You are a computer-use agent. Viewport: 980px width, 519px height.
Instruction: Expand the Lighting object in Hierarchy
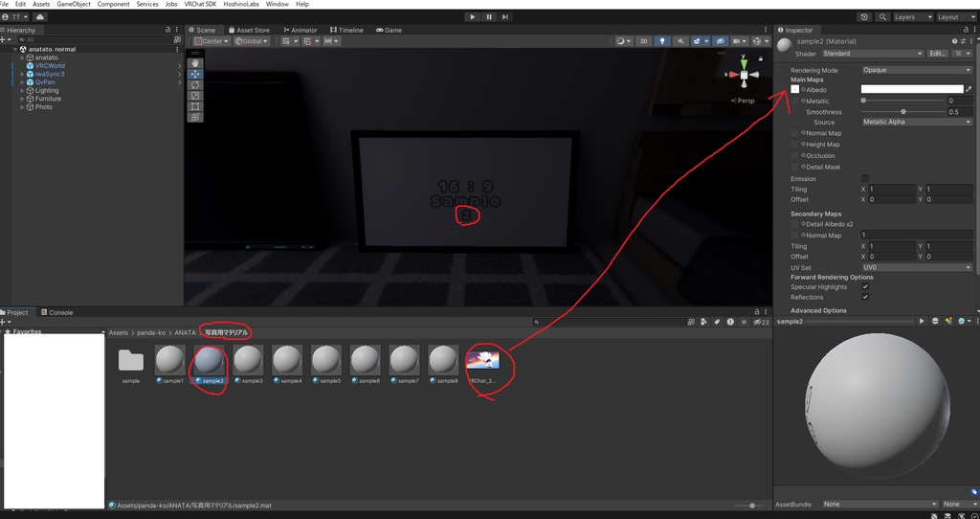point(23,91)
